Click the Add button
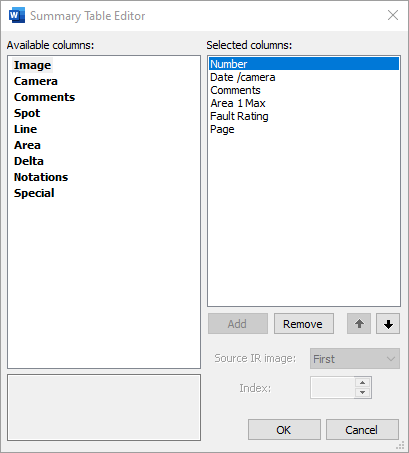The height and width of the screenshot is (453, 409). pyautogui.click(x=238, y=324)
